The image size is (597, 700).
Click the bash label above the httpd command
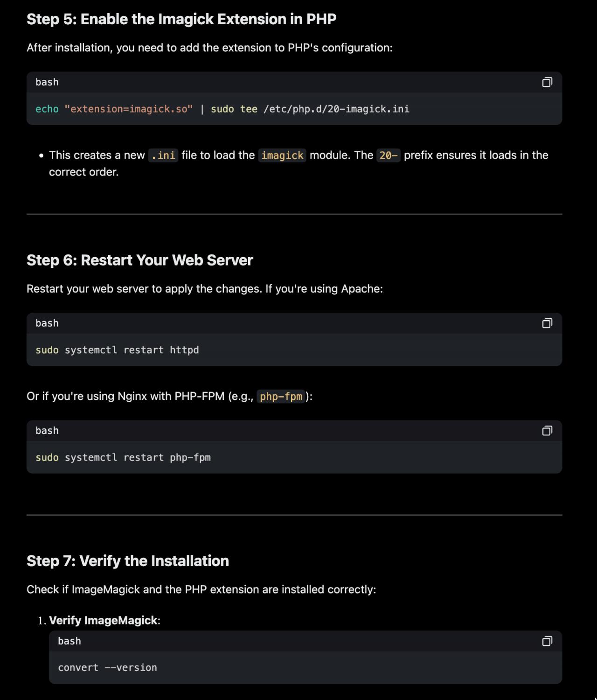47,323
